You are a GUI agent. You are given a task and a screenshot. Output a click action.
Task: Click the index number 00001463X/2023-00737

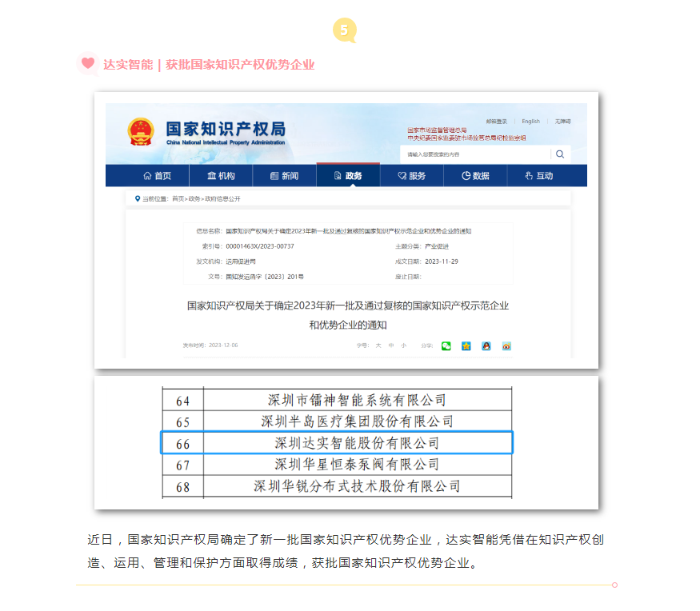pos(260,246)
